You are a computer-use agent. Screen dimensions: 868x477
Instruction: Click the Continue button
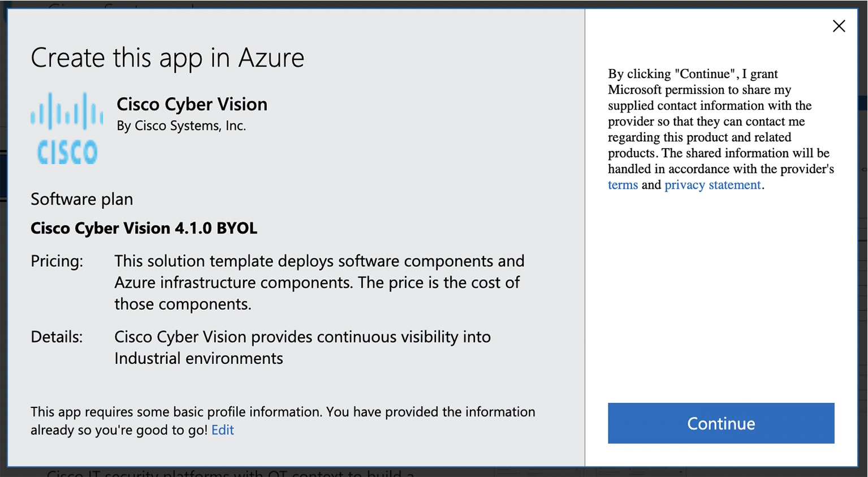tap(720, 423)
